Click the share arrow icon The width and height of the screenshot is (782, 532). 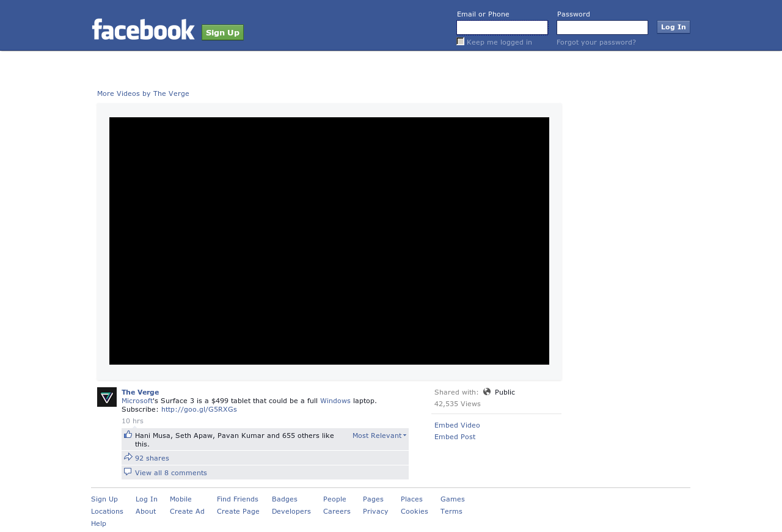128,457
